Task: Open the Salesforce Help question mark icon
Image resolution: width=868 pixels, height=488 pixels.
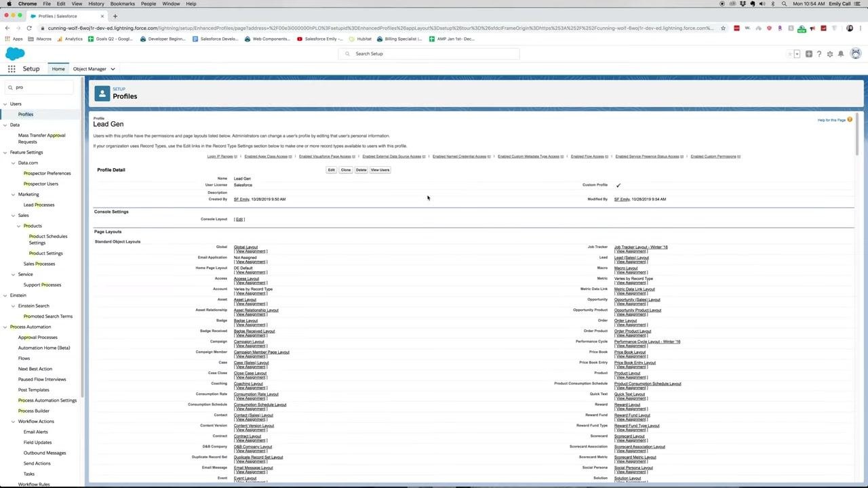Action: click(x=819, y=54)
